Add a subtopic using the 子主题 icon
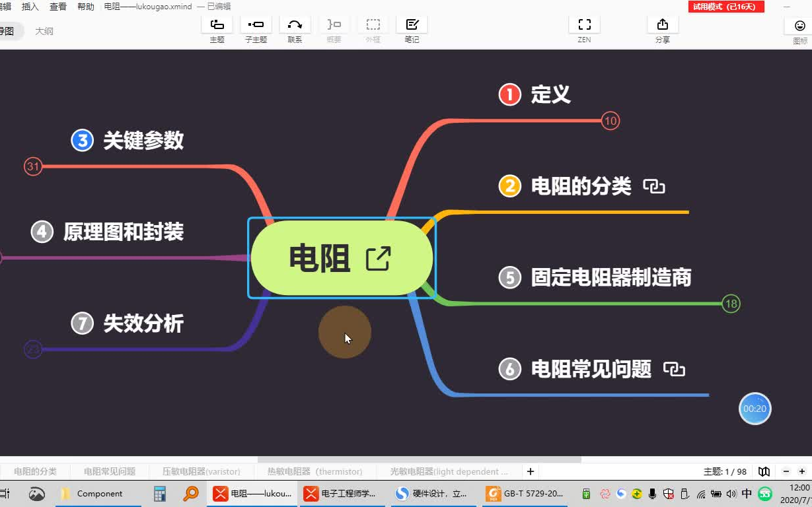812x507 pixels. [256, 25]
